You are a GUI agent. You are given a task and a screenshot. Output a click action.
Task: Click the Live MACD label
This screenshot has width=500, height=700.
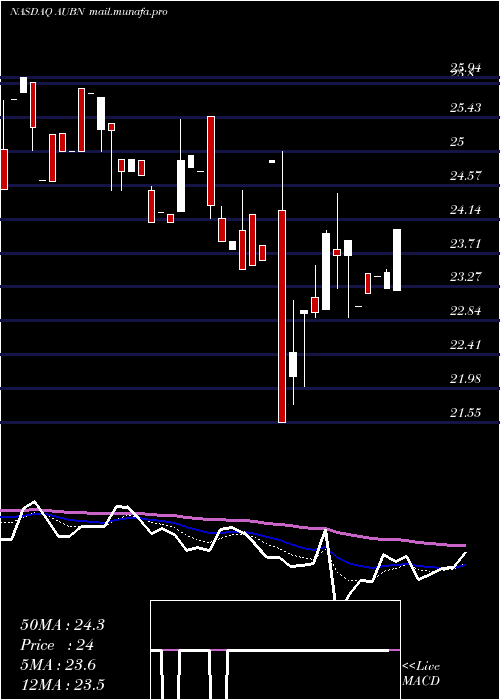(x=421, y=673)
